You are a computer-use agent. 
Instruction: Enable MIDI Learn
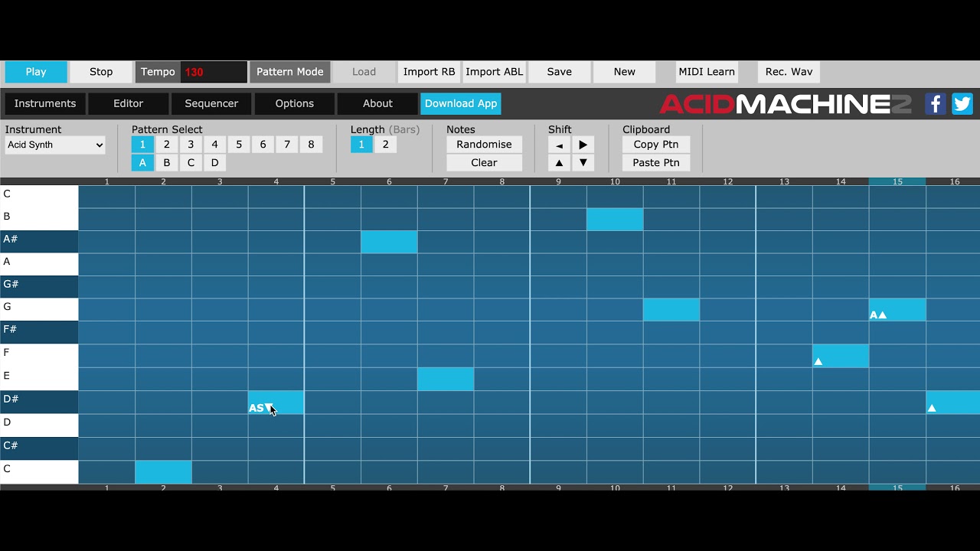pyautogui.click(x=707, y=72)
